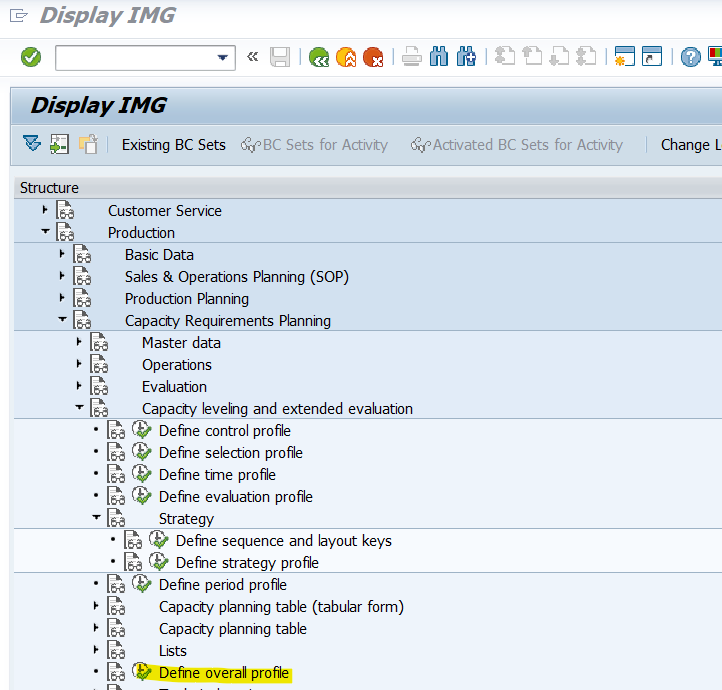Screen dimensions: 722x690
Task: Execute Define sequence and layout keys icon
Action: [159, 539]
